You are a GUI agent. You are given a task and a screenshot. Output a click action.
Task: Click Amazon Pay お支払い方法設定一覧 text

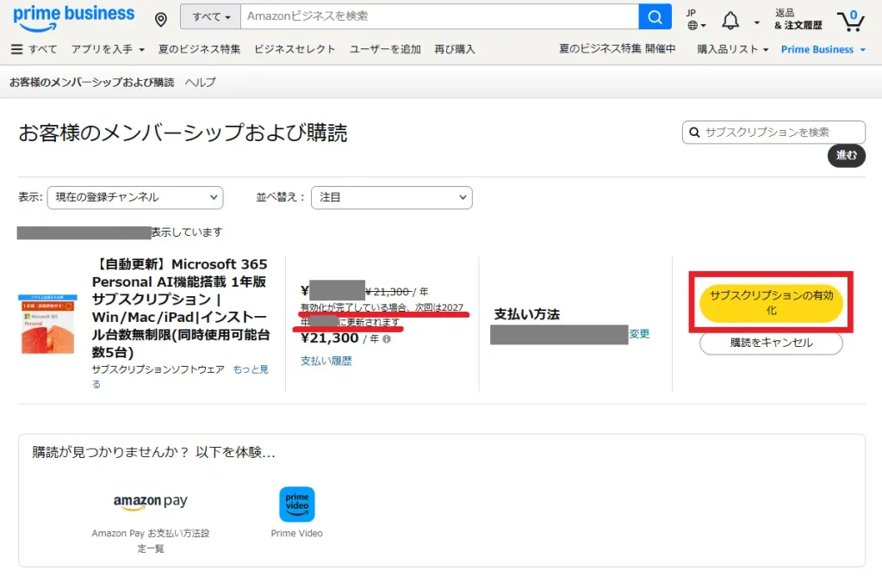point(150,541)
